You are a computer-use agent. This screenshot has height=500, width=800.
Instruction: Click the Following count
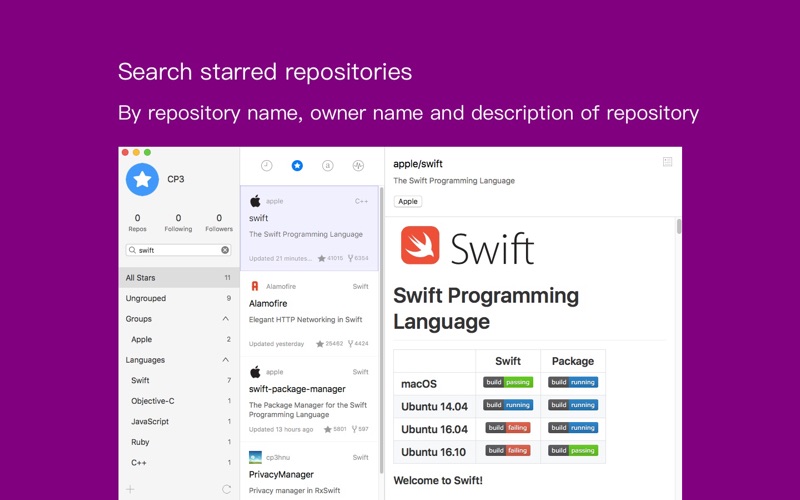[x=178, y=222]
